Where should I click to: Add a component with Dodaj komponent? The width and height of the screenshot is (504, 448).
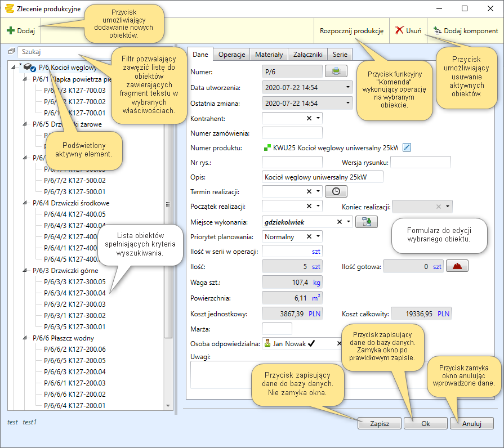(x=465, y=30)
